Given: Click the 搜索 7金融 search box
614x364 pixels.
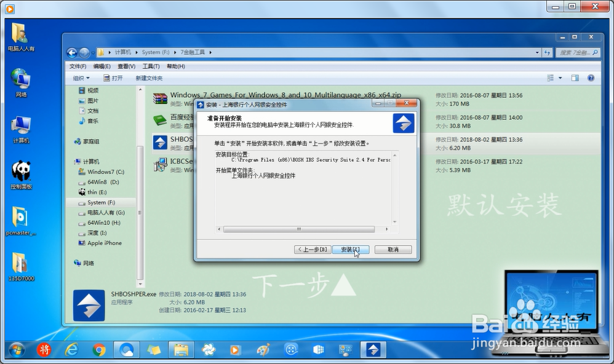Looking at the screenshot, I should (578, 52).
